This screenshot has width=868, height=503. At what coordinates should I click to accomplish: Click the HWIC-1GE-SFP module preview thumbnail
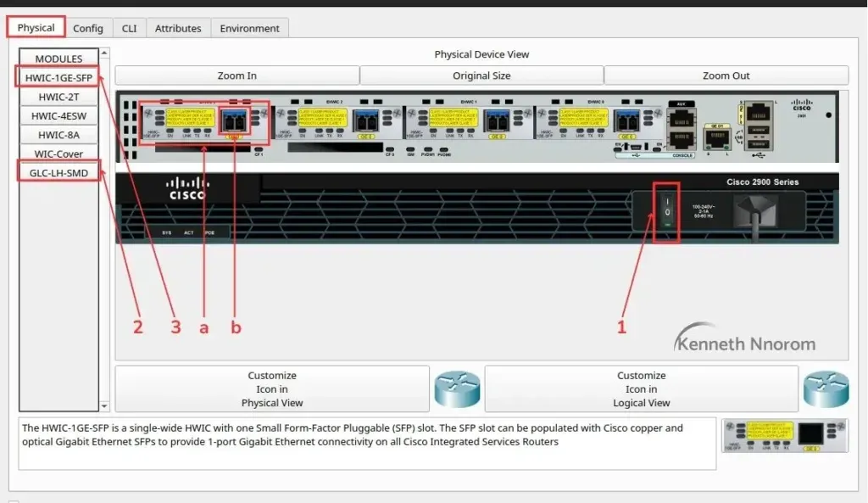tap(785, 435)
